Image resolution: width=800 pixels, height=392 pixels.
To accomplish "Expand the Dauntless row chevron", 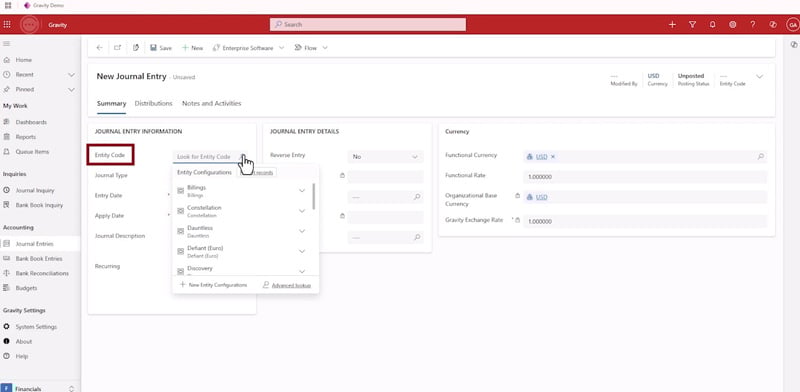I will (302, 231).
